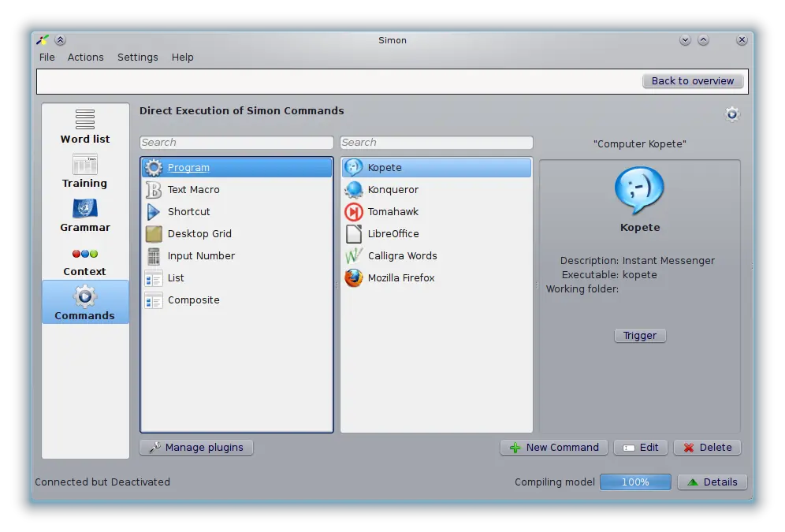785x532 pixels.
Task: Select the Text Macro category
Action: 236,190
